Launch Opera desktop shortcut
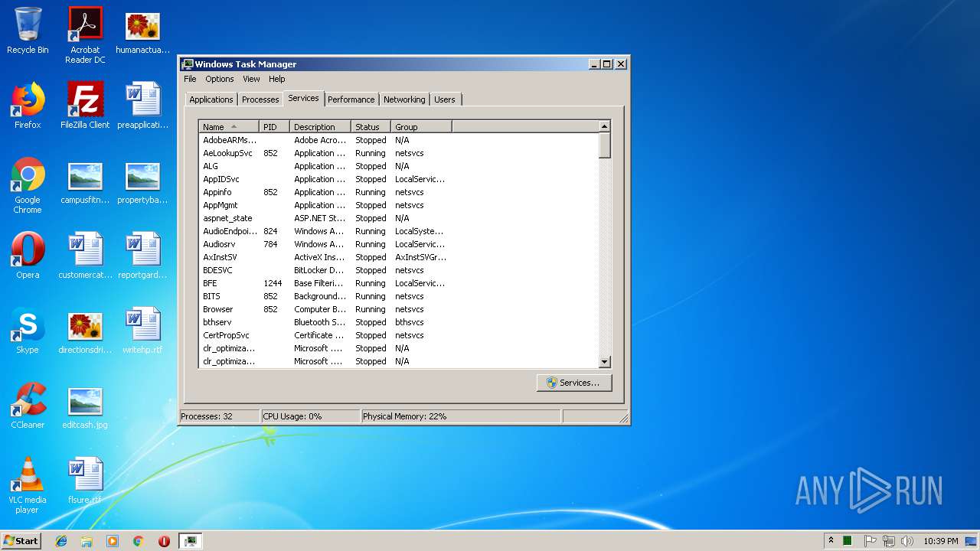The width and height of the screenshot is (980, 551). coord(28,256)
